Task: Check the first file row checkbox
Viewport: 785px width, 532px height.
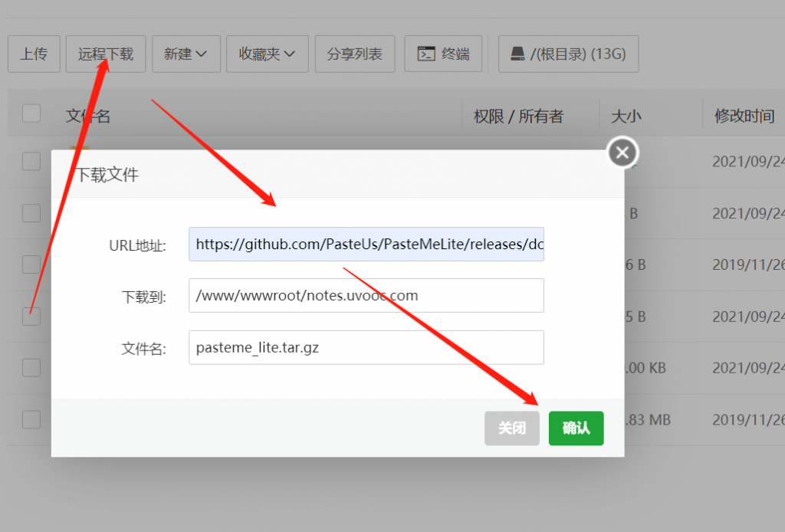Action: tap(31, 162)
